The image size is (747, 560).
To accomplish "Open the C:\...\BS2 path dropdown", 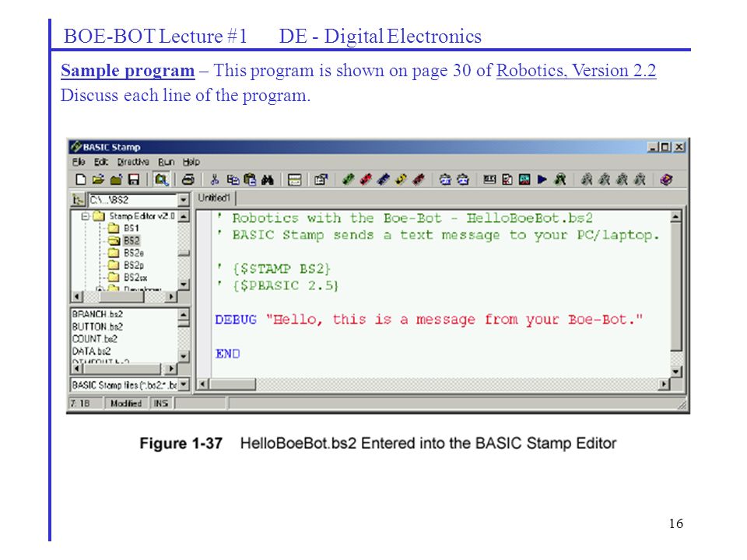I will click(184, 200).
